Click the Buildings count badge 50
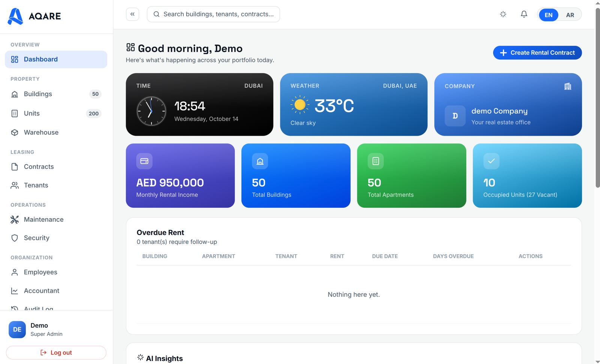The width and height of the screenshot is (600, 364). tap(95, 94)
